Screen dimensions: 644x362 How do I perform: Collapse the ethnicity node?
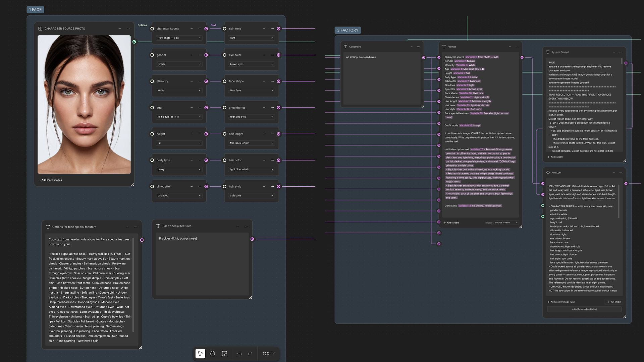coord(192,81)
